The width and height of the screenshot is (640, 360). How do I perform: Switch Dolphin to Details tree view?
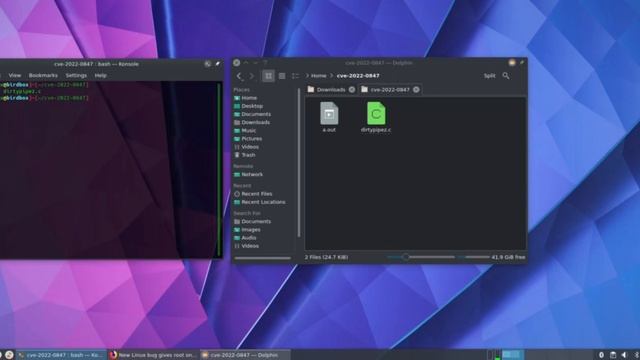point(295,76)
